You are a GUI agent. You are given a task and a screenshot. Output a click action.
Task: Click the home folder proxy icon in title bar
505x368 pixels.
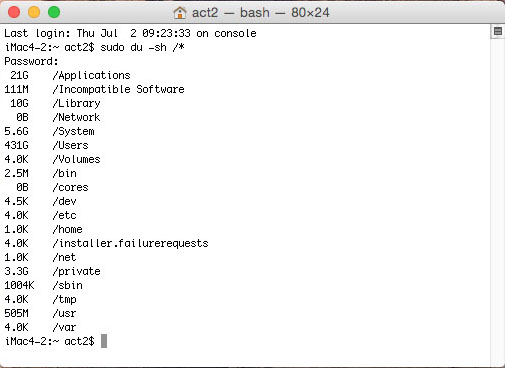pos(180,13)
